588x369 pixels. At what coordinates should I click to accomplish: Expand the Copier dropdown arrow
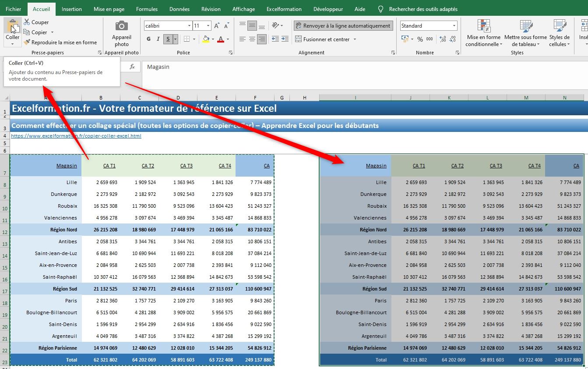(52, 32)
